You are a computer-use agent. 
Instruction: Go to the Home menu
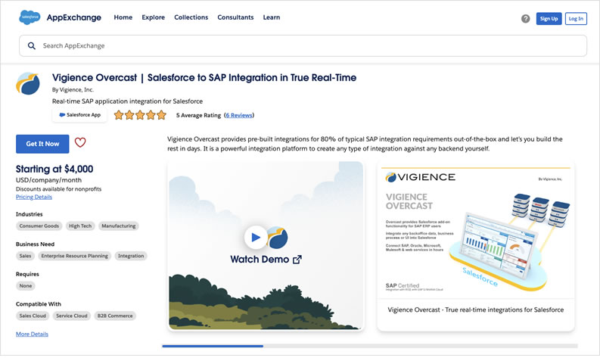click(123, 17)
